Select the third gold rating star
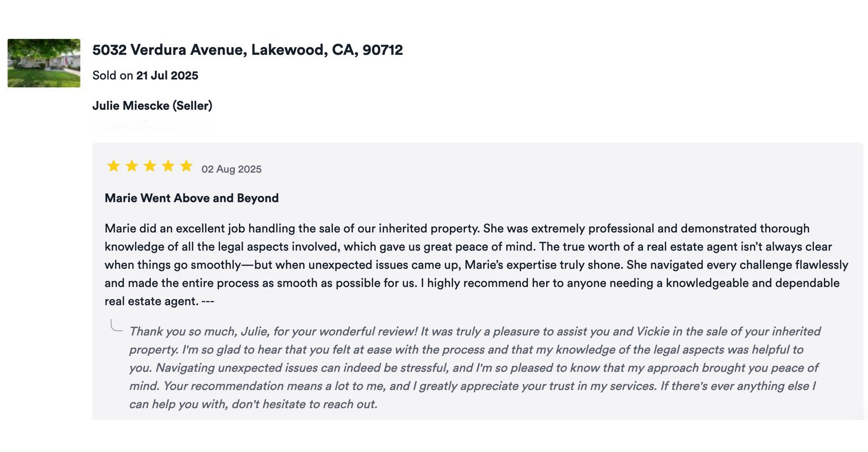 click(150, 166)
